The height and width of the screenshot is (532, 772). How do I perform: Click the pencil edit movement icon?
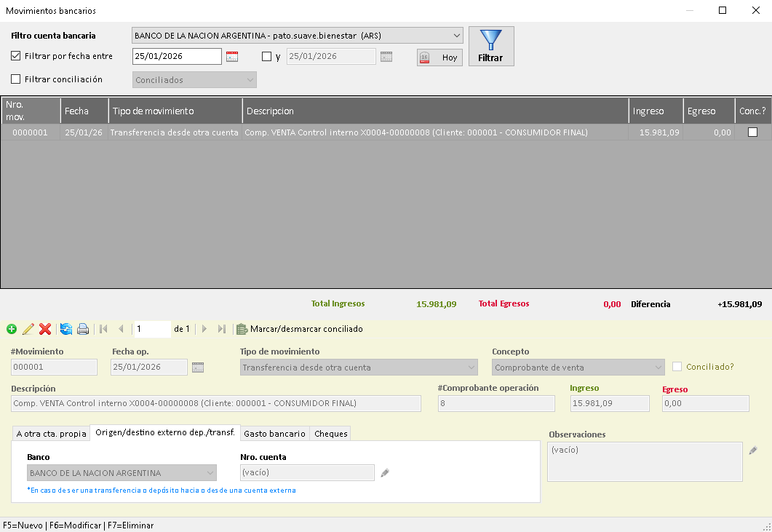[28, 329]
